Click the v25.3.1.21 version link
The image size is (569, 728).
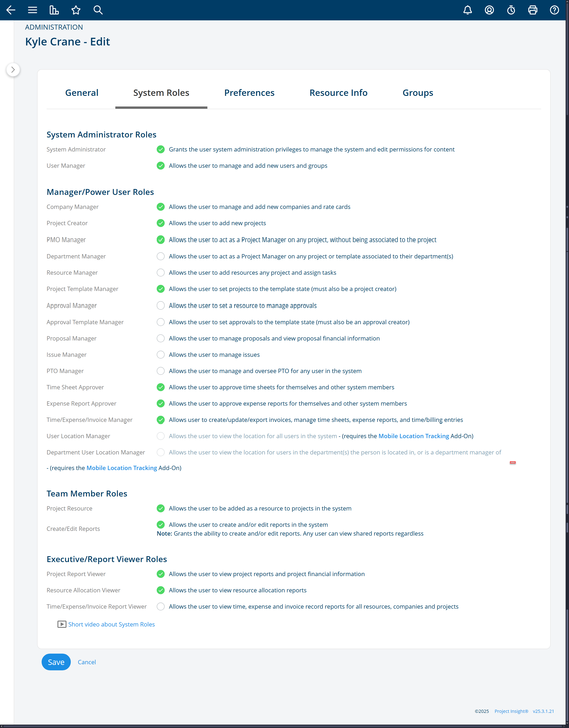pyautogui.click(x=543, y=711)
